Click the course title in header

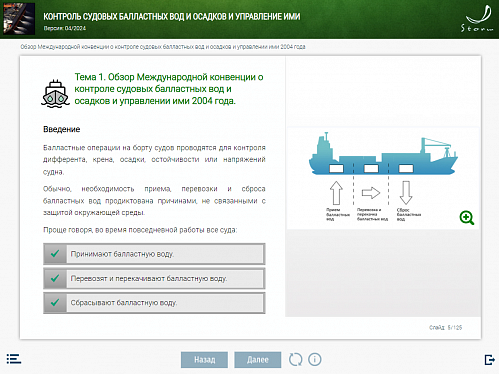point(172,16)
